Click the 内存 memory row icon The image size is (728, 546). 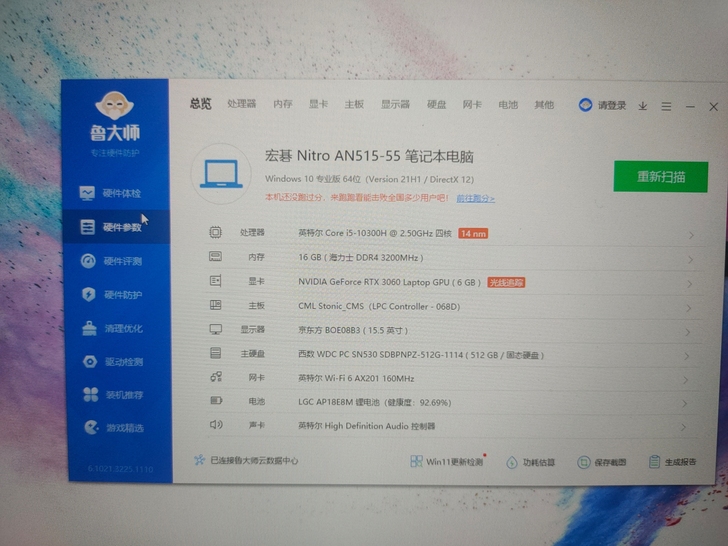point(215,256)
